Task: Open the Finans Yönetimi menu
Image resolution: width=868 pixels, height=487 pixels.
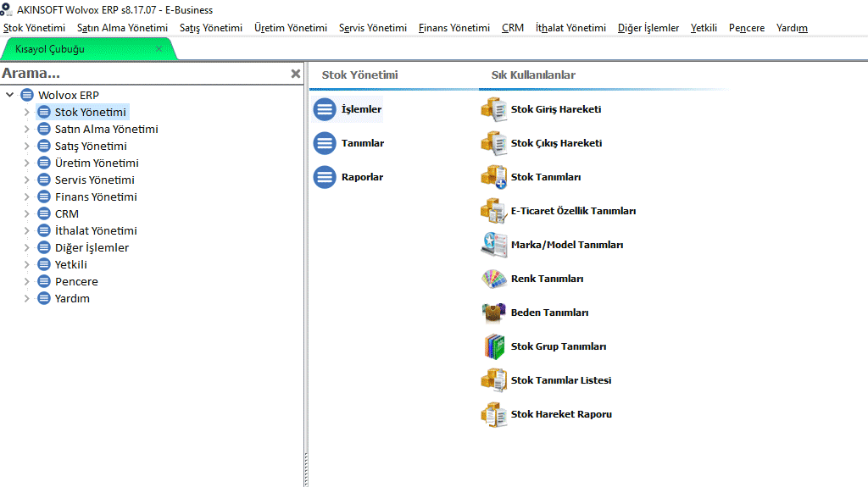Action: pos(454,28)
